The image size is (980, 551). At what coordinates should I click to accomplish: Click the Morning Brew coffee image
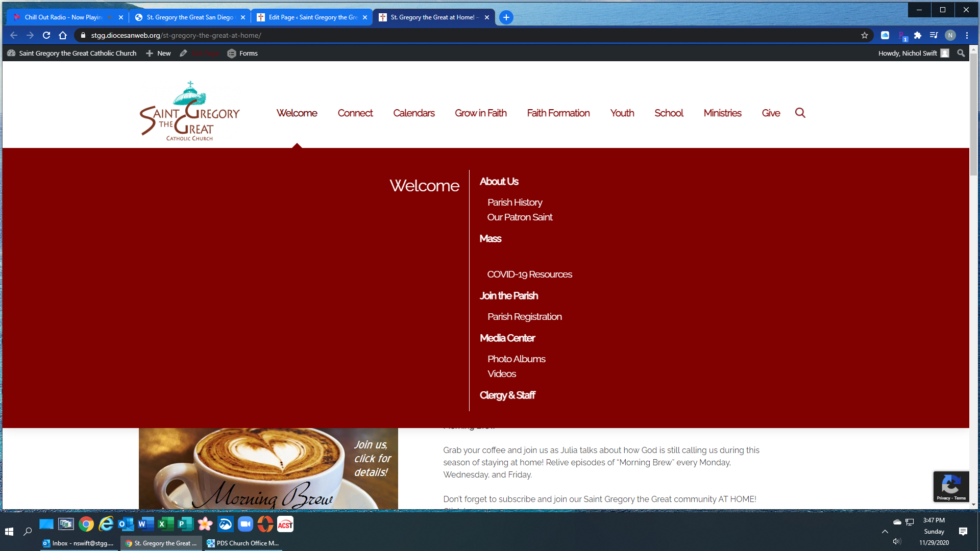(268, 469)
